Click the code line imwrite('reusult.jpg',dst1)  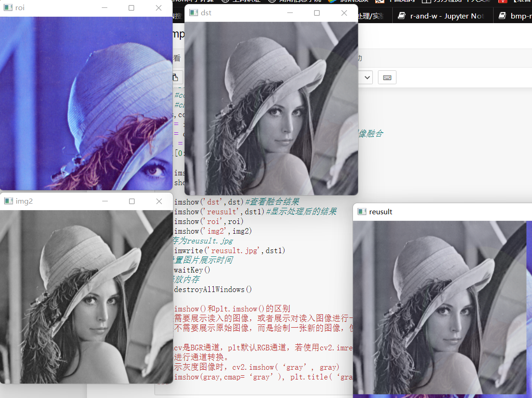coord(230,251)
